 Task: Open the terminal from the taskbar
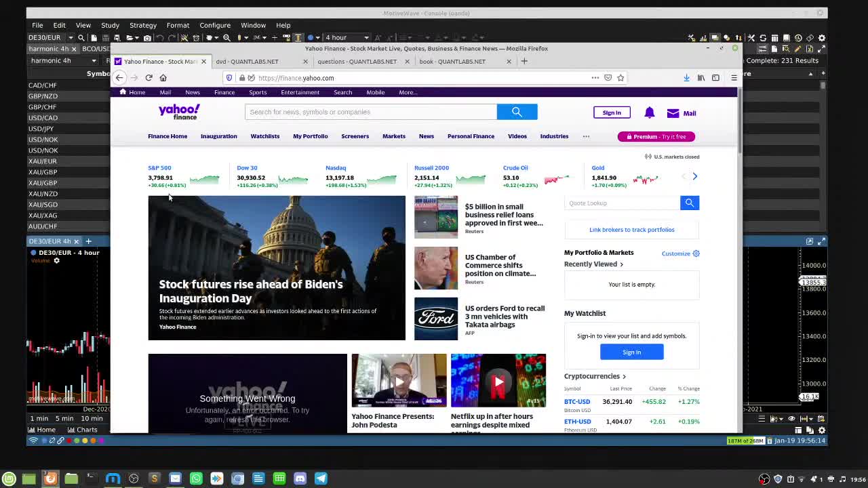pyautogui.click(x=92, y=479)
